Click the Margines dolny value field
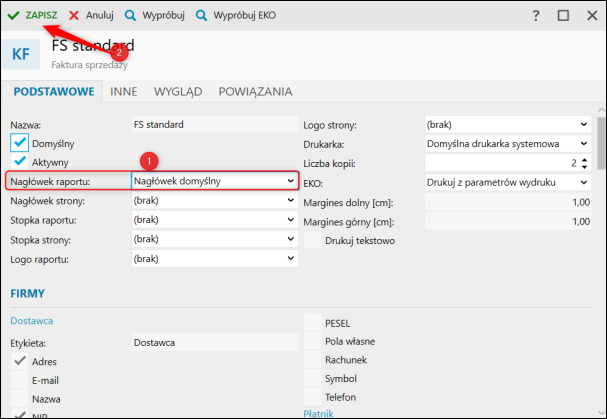This screenshot has height=419, width=607. [x=508, y=202]
